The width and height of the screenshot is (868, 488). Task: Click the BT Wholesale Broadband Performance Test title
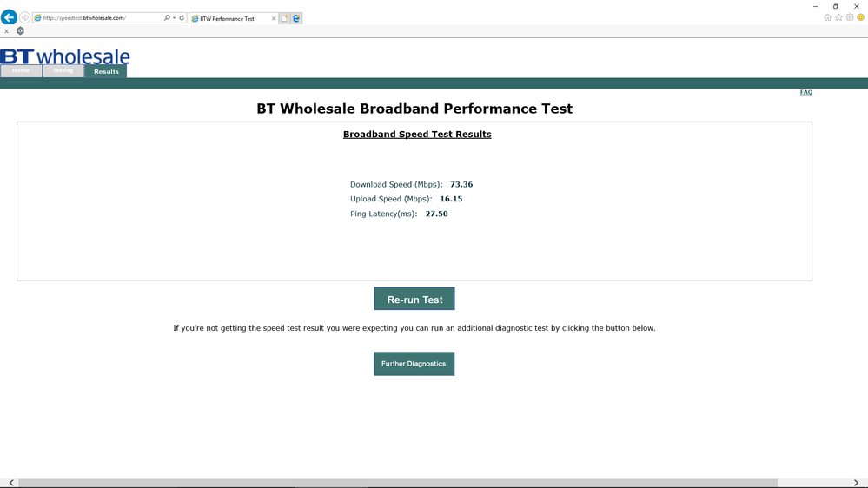pos(414,109)
